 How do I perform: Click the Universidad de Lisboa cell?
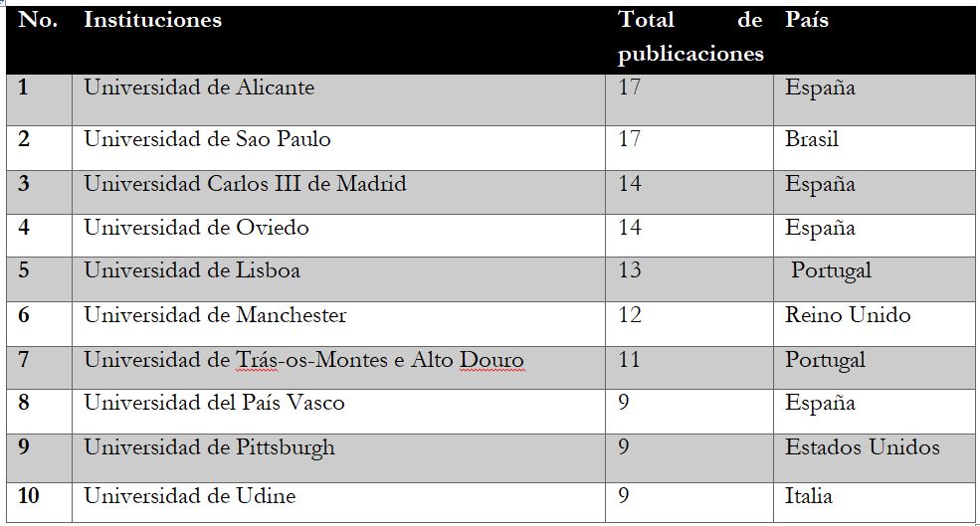338,279
